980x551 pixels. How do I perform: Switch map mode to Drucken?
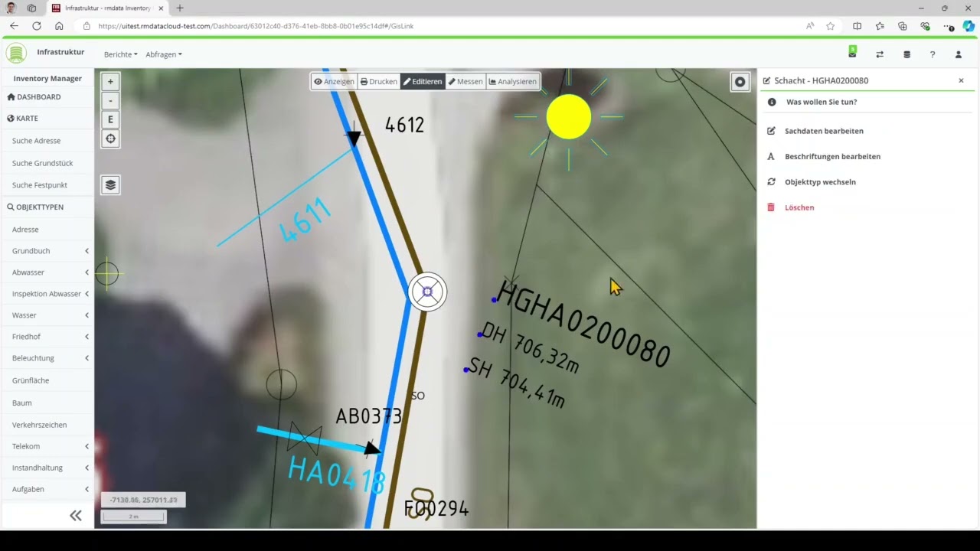[378, 81]
